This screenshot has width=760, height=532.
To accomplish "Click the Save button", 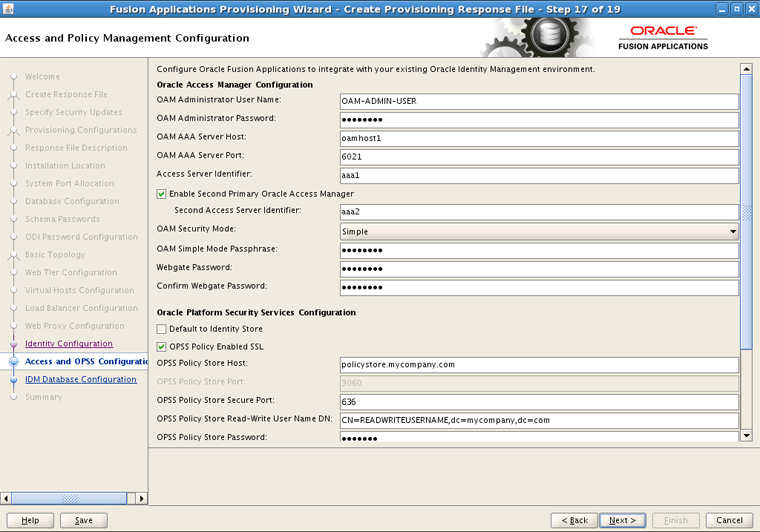I will pos(83,520).
